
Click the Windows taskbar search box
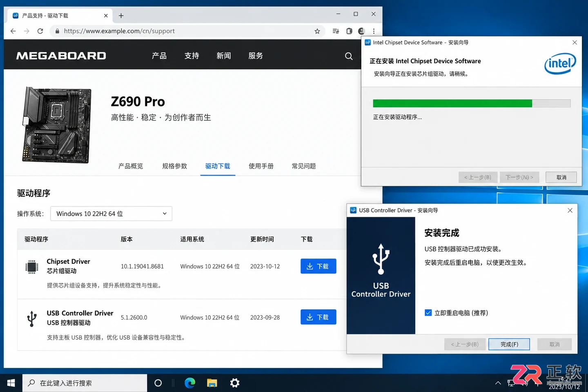point(85,383)
